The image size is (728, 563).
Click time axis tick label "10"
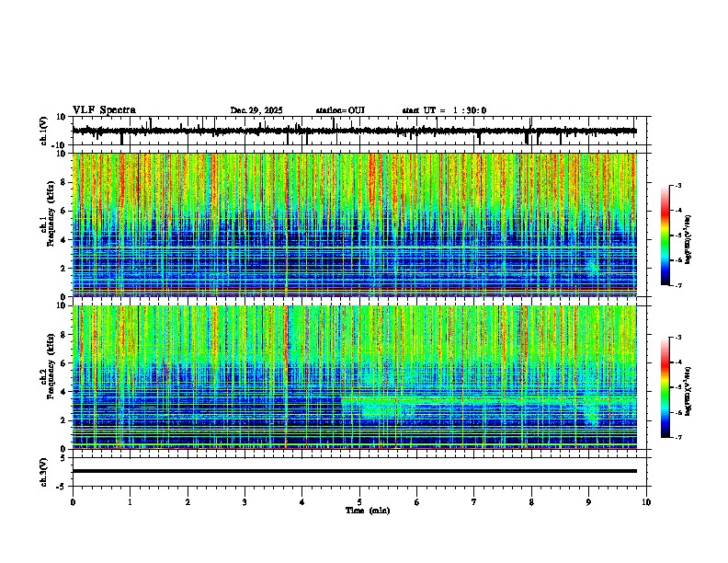[x=646, y=502]
